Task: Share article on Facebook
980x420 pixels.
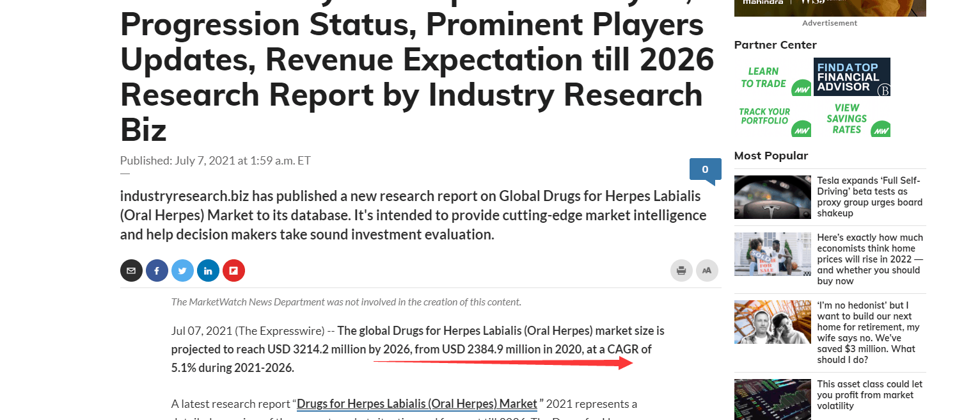Action: coord(157,271)
